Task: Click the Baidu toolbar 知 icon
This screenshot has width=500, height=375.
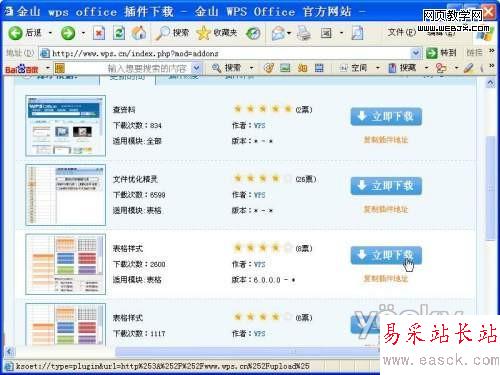Action: tap(302, 68)
